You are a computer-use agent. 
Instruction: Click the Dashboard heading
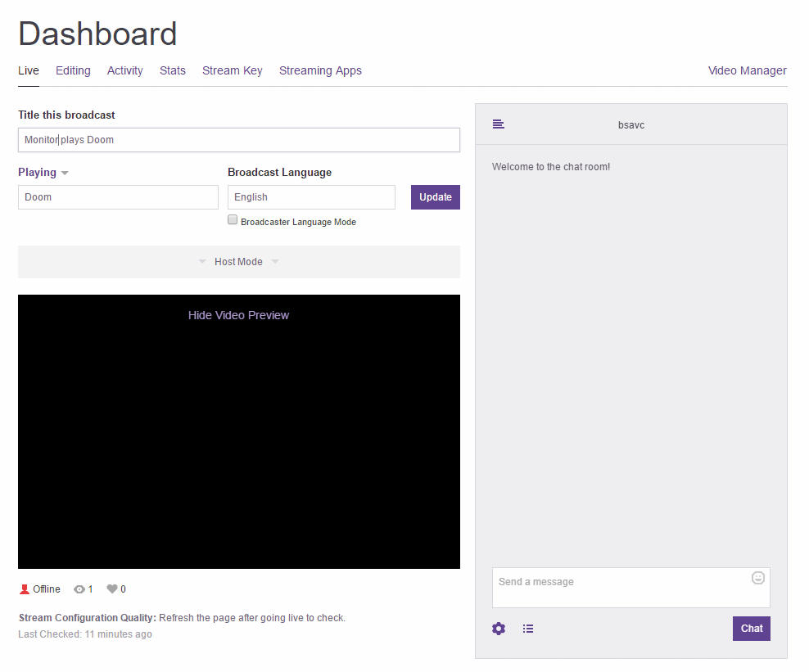click(97, 34)
